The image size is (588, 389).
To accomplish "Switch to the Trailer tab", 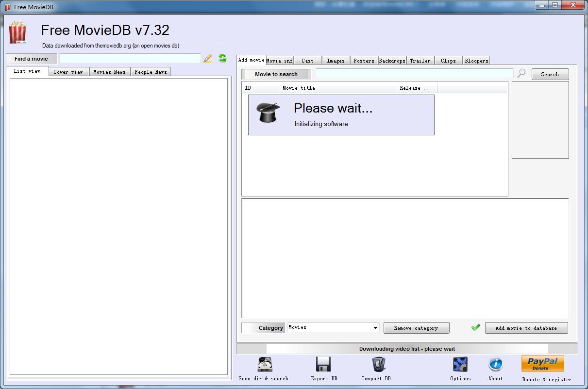I will pyautogui.click(x=420, y=61).
